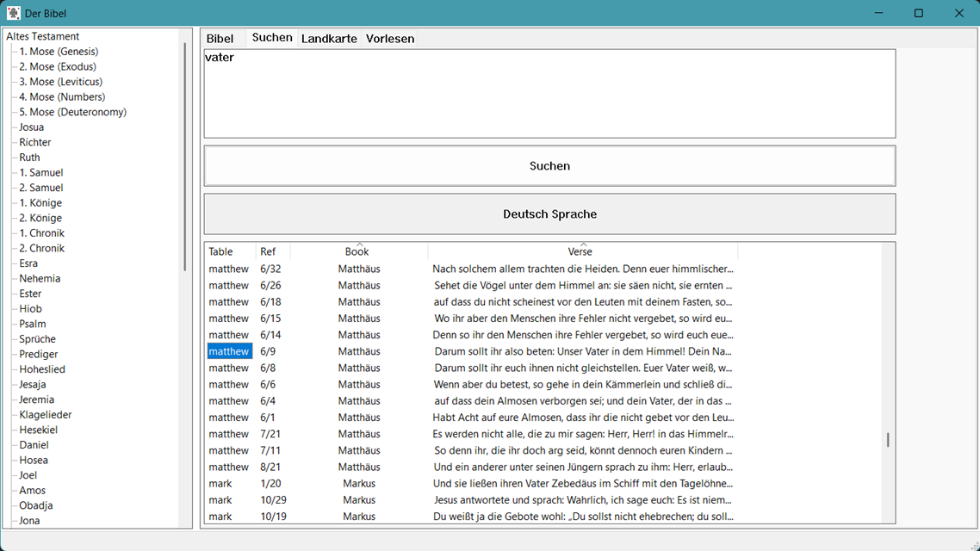Select the verse 'Habt Acht auf eure Almosen'
The width and height of the screenshot is (980, 551).
[x=583, y=418]
